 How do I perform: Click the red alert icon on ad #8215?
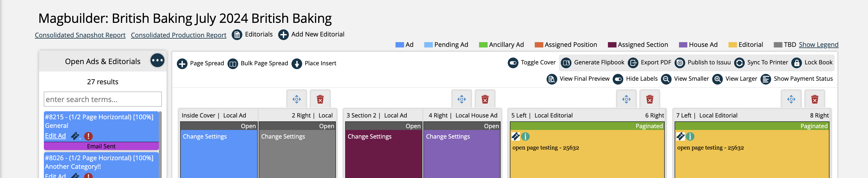(x=88, y=136)
